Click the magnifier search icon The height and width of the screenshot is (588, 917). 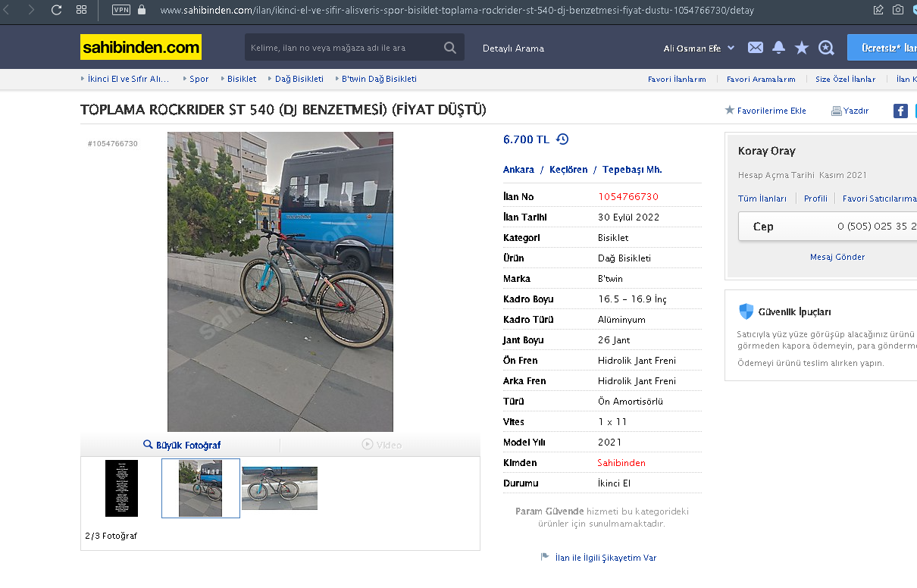[x=450, y=48]
